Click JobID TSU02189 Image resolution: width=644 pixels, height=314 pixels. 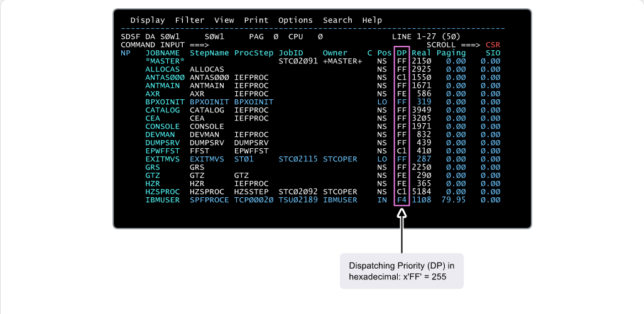(298, 200)
